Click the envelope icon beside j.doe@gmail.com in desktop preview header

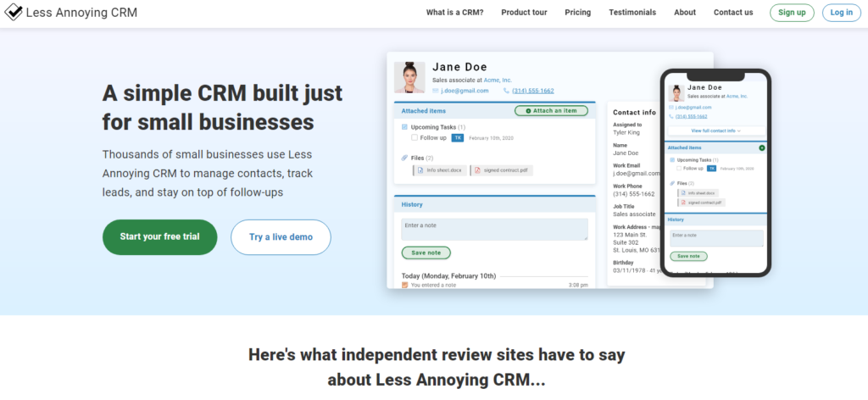pos(435,91)
